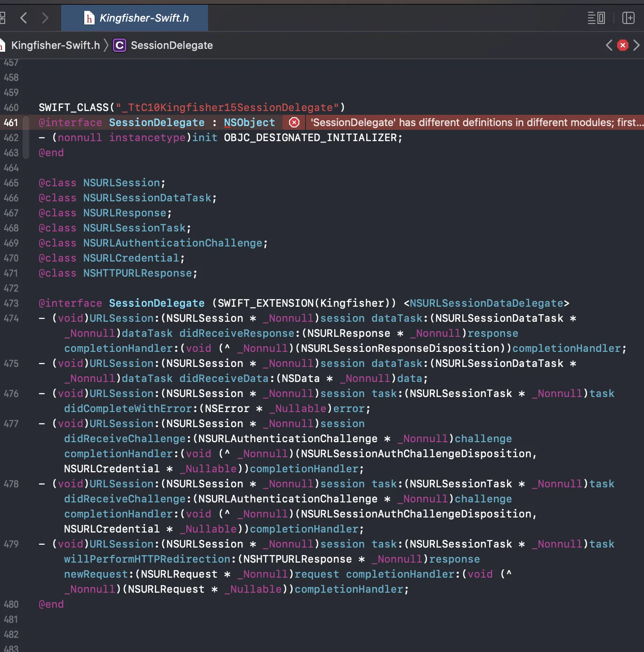644x652 pixels.
Task: Go back with the left arrow
Action: click(24, 18)
